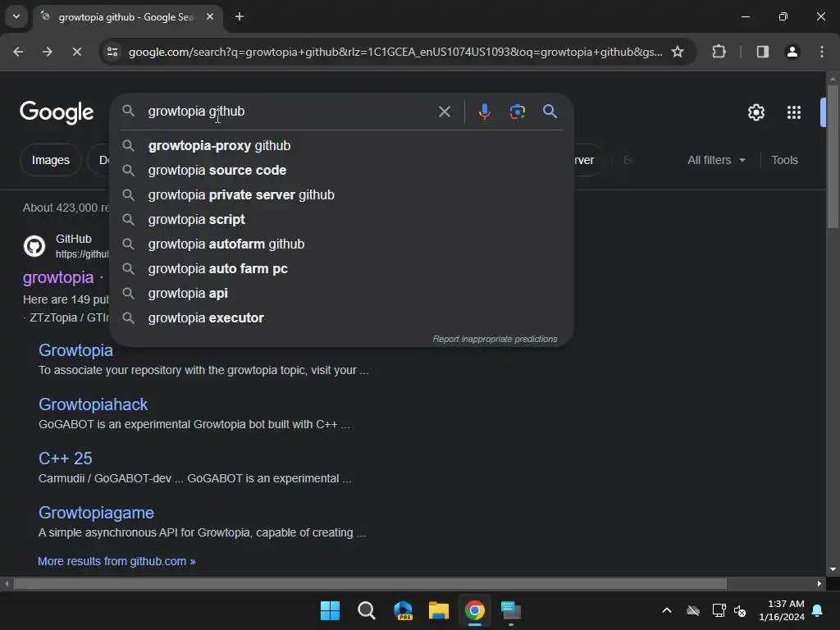Open the Growtopiagame result link
Image resolution: width=840 pixels, height=630 pixels.
coord(97,513)
